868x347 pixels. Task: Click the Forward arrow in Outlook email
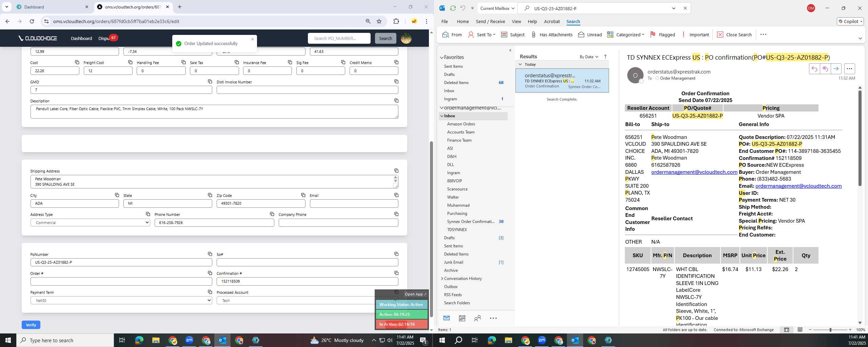pos(836,69)
